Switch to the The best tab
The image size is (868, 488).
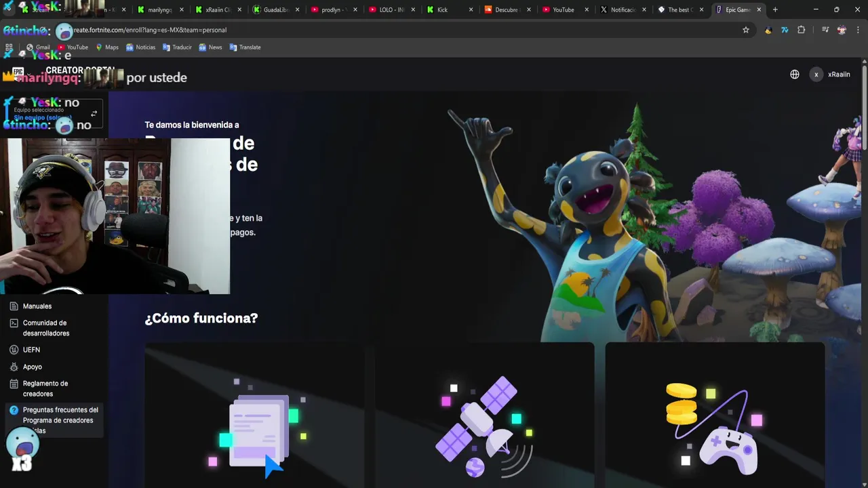679,9
